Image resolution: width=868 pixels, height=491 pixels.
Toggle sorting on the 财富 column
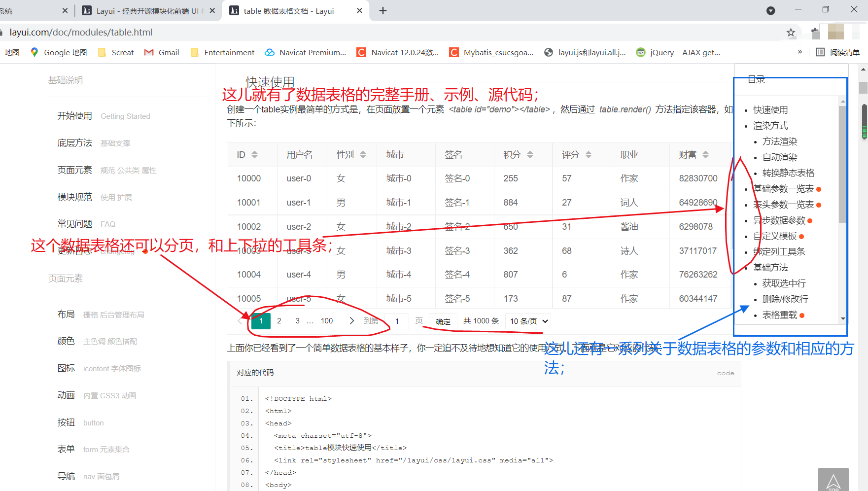pos(706,154)
